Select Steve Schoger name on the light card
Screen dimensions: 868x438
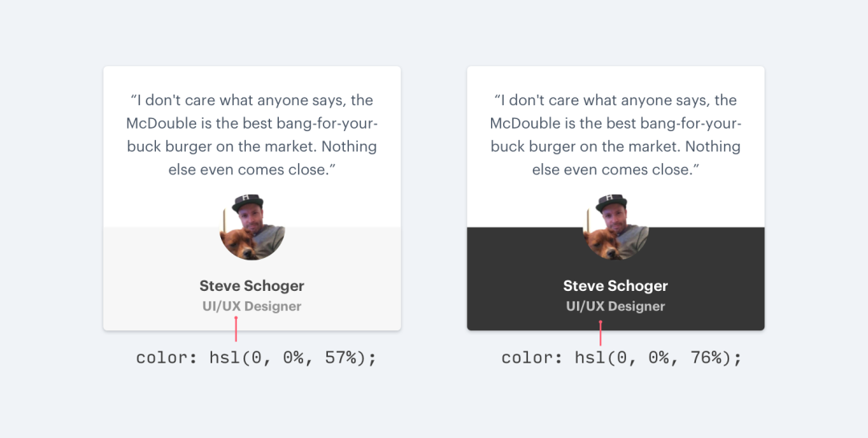pyautogui.click(x=252, y=286)
